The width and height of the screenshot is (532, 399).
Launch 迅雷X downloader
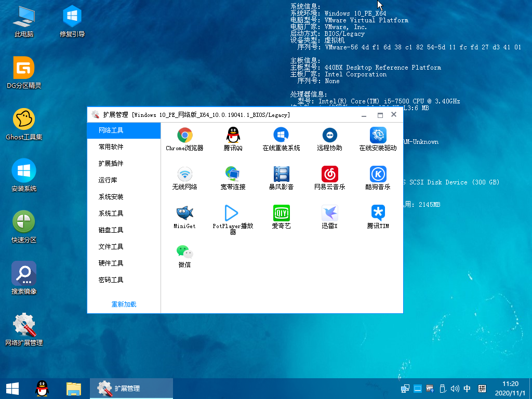[329, 217]
